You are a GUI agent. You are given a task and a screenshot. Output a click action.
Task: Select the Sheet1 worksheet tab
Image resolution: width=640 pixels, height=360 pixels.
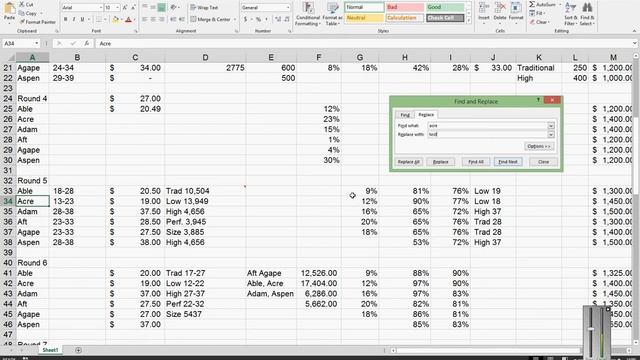click(50, 350)
